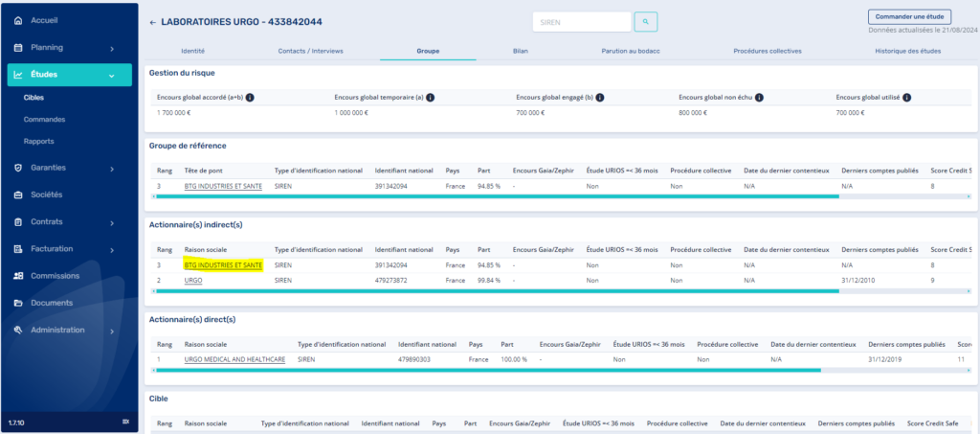Viewport: 980px width, 434px height.
Task: Click date 31/12/2010 in URGO row
Action: [857, 281]
